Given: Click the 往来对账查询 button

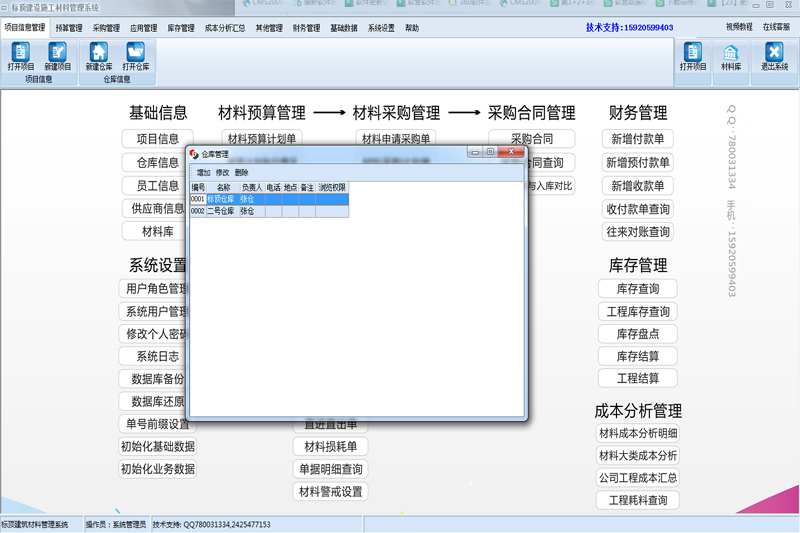Looking at the screenshot, I should (x=637, y=232).
